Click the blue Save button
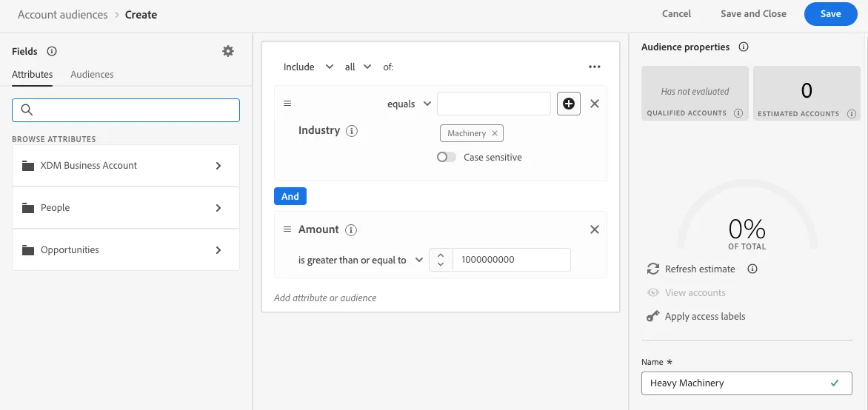This screenshot has height=410, width=868. pyautogui.click(x=830, y=14)
